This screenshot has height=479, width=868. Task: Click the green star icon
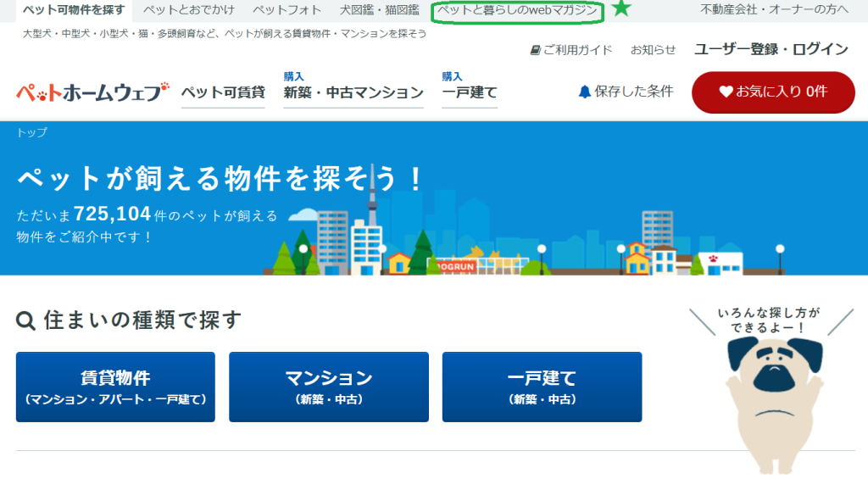click(x=622, y=9)
